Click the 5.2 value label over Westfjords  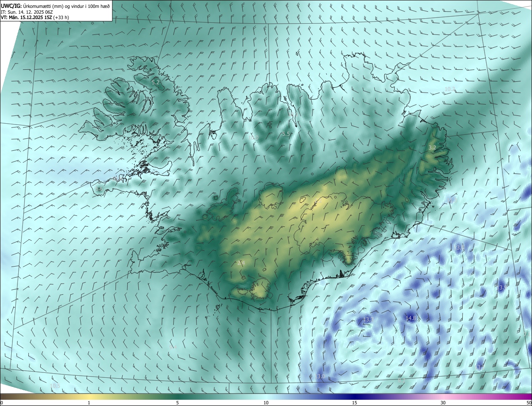coord(155,83)
